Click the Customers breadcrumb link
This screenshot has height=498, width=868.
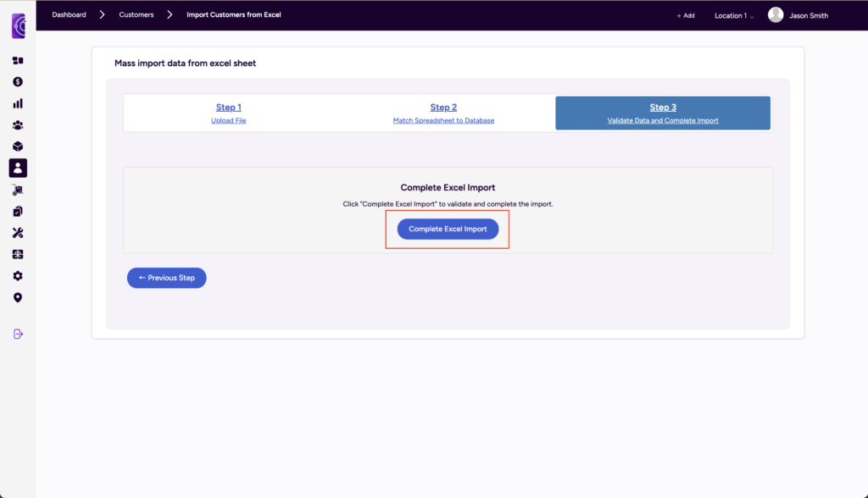click(136, 15)
